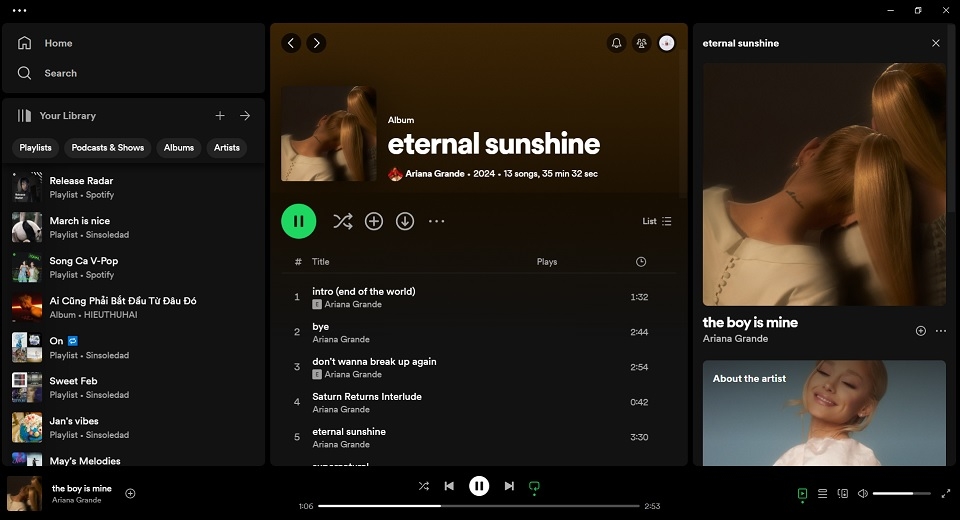Pause playback in the player bar
The image size is (960, 520).
(x=479, y=486)
